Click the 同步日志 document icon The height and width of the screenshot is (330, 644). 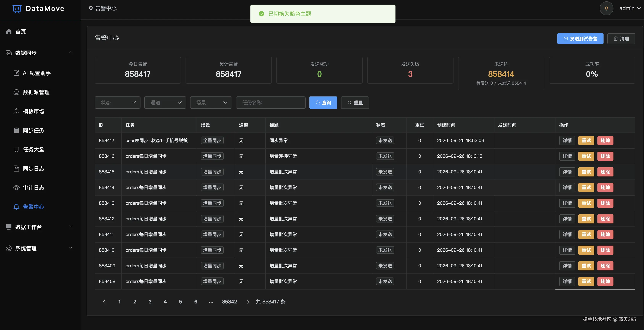pyautogui.click(x=16, y=168)
